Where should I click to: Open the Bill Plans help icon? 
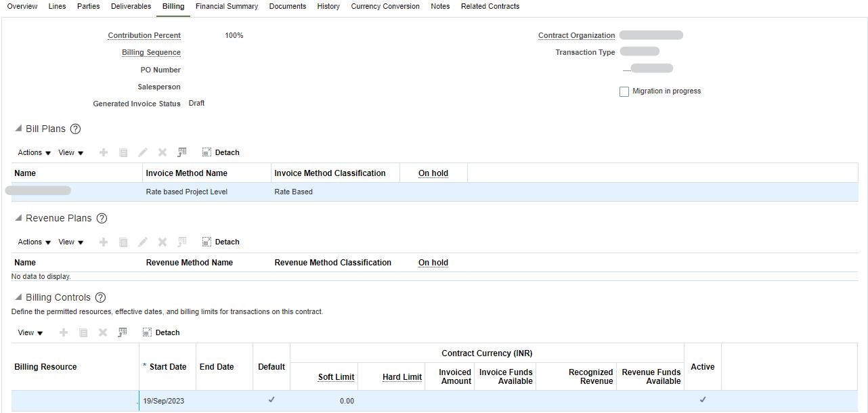click(75, 129)
